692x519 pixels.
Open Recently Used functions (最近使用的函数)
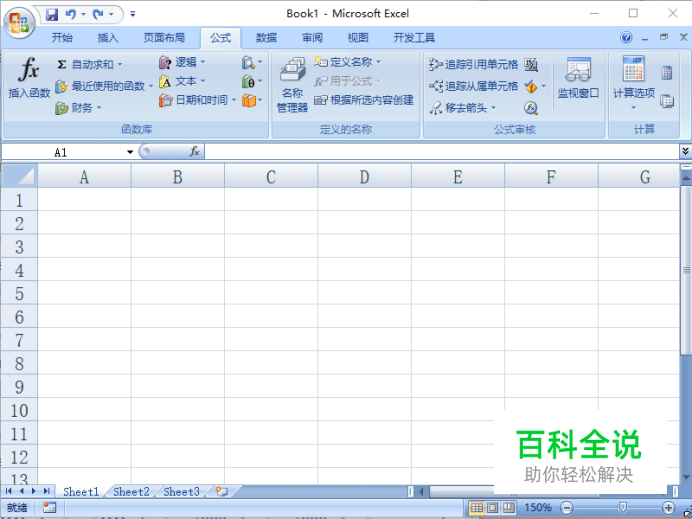104,86
